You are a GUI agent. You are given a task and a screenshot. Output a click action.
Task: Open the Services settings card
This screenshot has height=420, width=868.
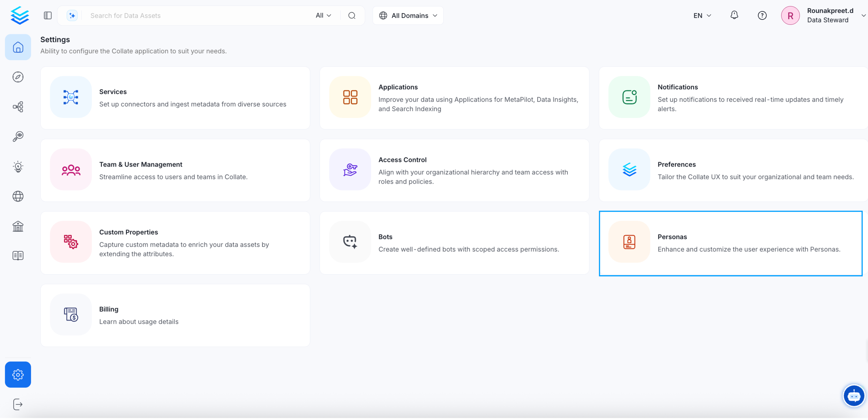click(176, 98)
